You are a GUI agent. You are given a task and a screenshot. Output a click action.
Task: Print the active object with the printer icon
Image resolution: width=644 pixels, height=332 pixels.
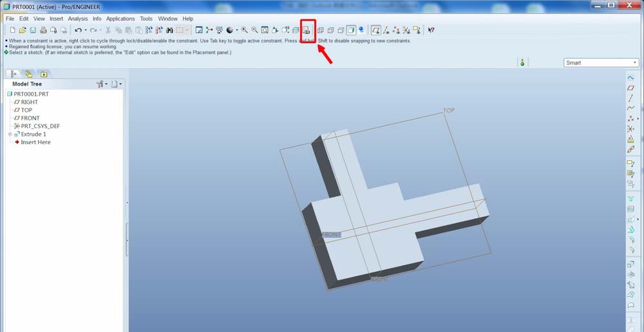pyautogui.click(x=43, y=30)
